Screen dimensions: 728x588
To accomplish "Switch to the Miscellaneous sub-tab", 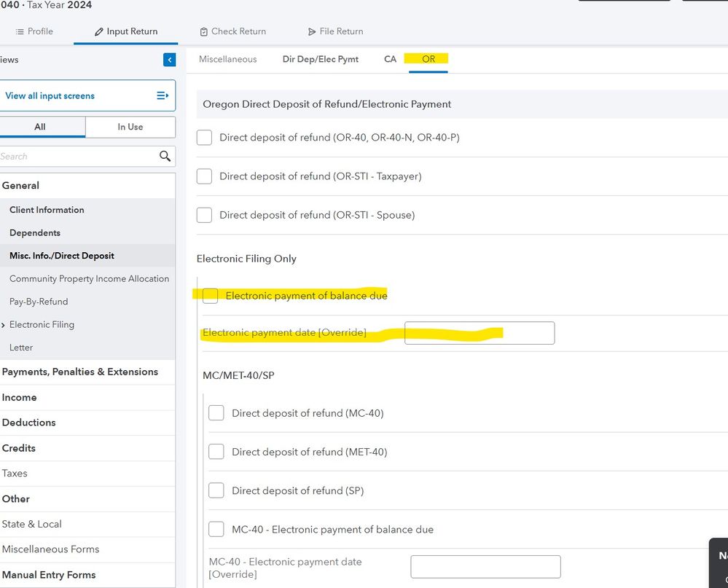I will (x=227, y=59).
